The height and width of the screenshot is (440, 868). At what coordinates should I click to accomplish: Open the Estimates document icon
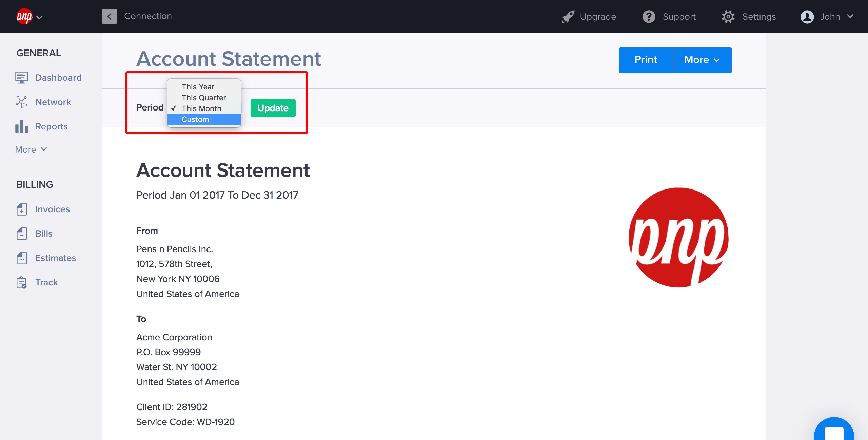(22, 258)
